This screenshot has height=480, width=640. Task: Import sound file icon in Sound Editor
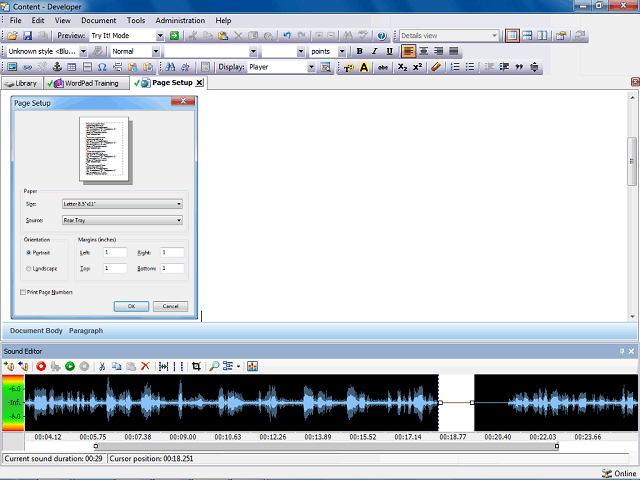9,367
